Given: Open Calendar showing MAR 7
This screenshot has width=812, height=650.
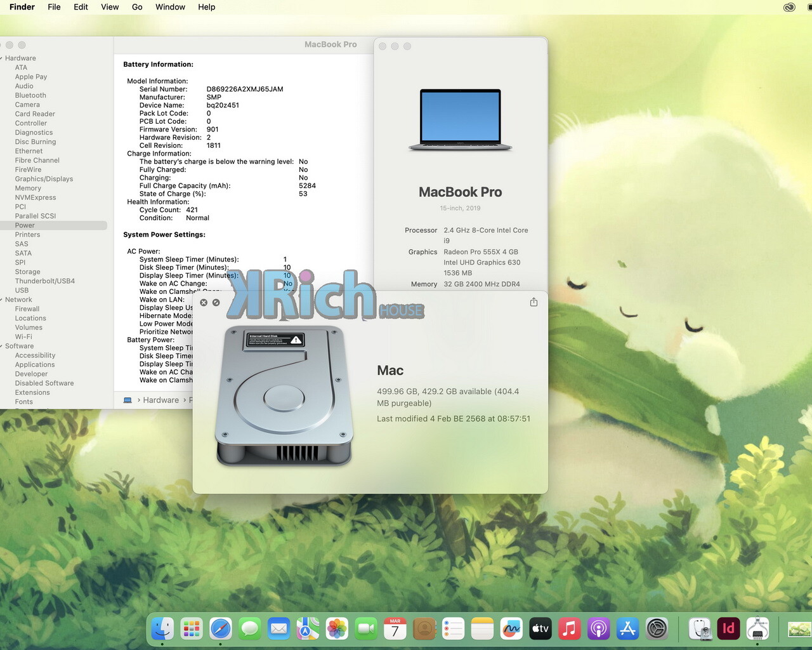Looking at the screenshot, I should tap(395, 628).
